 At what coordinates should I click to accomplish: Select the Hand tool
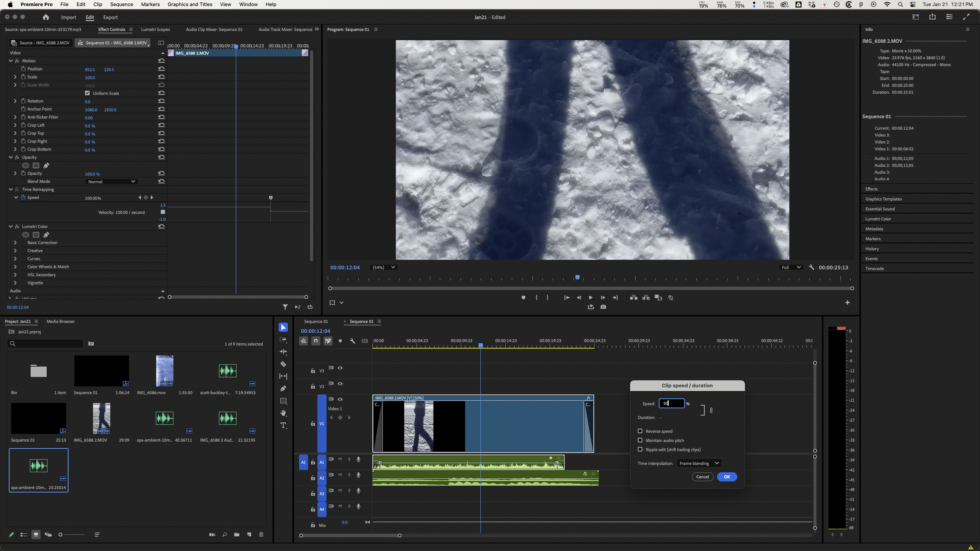(283, 413)
